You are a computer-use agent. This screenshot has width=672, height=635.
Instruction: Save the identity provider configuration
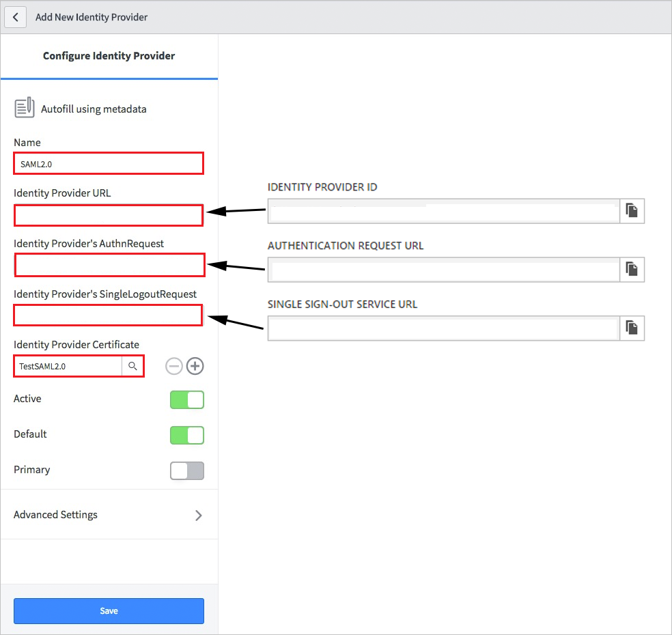[x=109, y=610]
